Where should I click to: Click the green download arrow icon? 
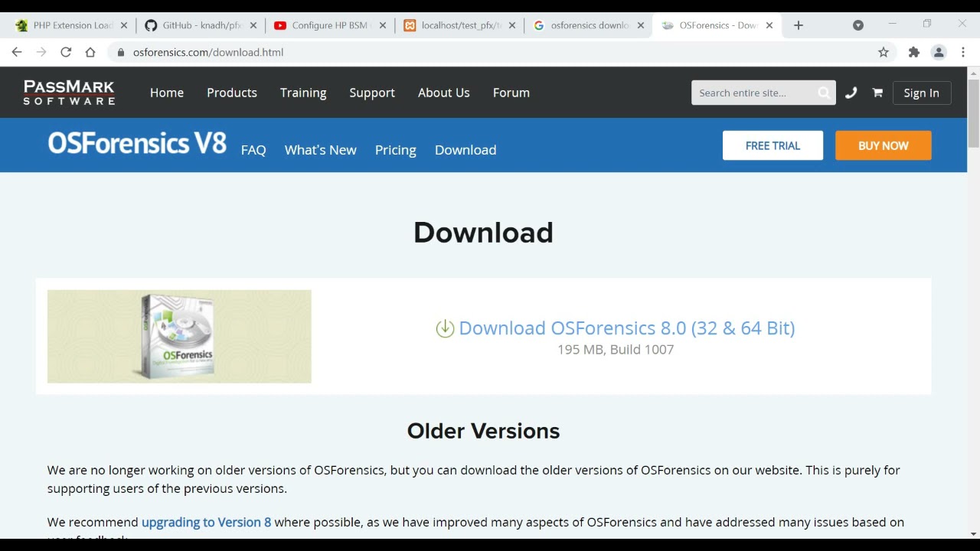(x=445, y=328)
